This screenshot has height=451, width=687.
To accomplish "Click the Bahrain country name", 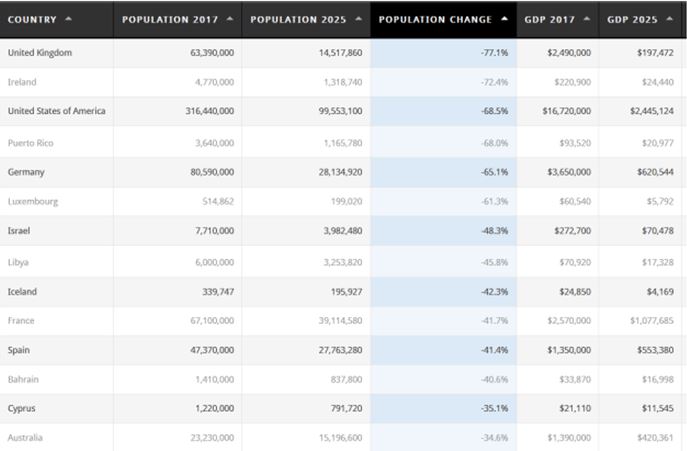I will pyautogui.click(x=25, y=380).
